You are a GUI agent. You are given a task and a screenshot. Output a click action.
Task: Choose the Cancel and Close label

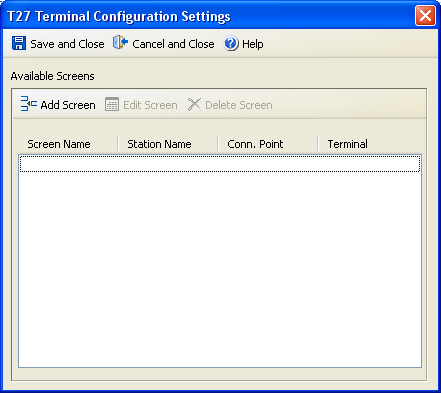(x=173, y=44)
